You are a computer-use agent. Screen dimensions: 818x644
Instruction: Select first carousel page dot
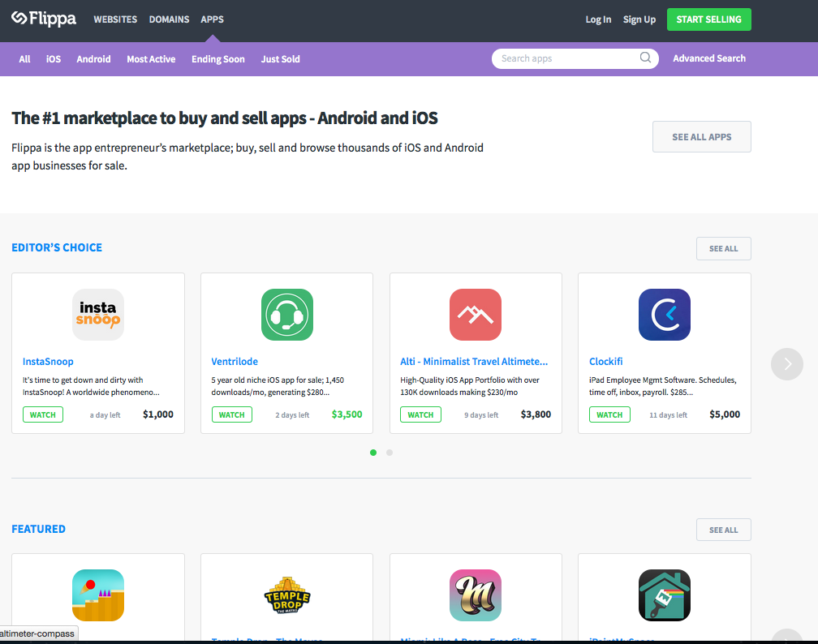click(373, 453)
